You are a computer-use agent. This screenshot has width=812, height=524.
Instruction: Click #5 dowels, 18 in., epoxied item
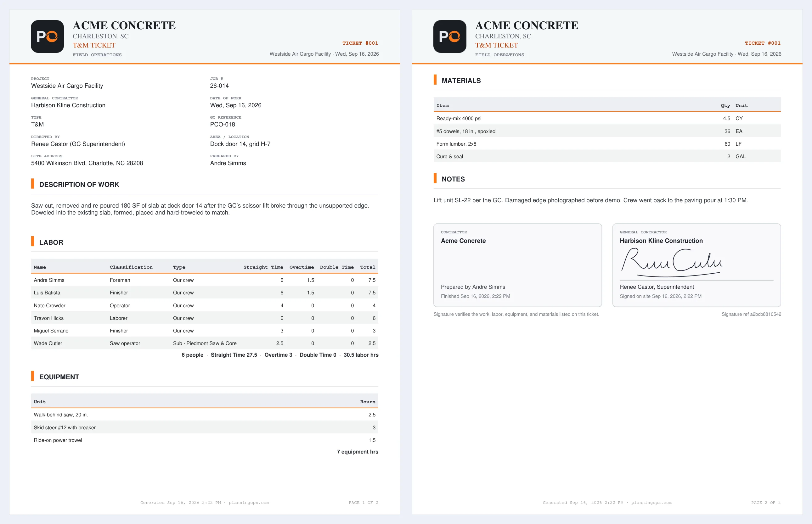(466, 131)
